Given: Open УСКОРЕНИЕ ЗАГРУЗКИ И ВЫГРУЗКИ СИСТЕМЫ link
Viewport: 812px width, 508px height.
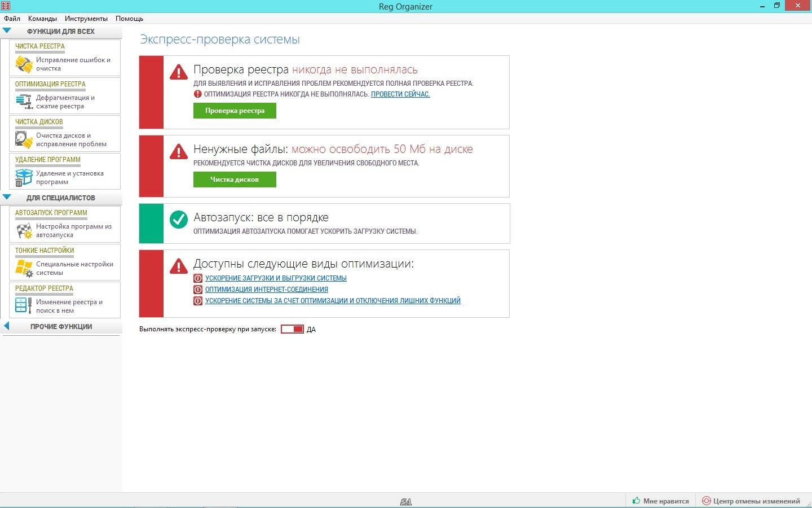Looking at the screenshot, I should point(276,278).
